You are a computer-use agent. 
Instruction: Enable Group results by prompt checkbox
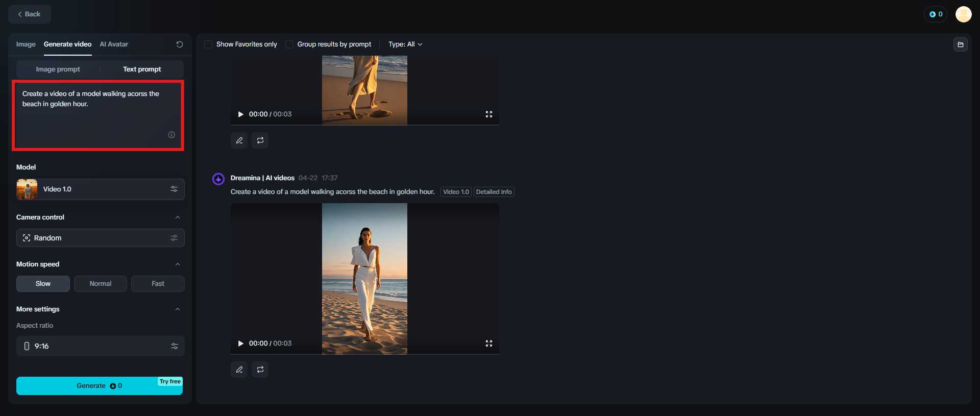(289, 44)
